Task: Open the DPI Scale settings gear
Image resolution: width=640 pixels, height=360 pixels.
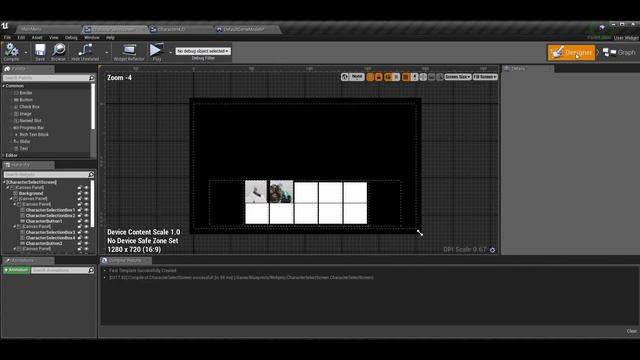Action: pos(492,250)
